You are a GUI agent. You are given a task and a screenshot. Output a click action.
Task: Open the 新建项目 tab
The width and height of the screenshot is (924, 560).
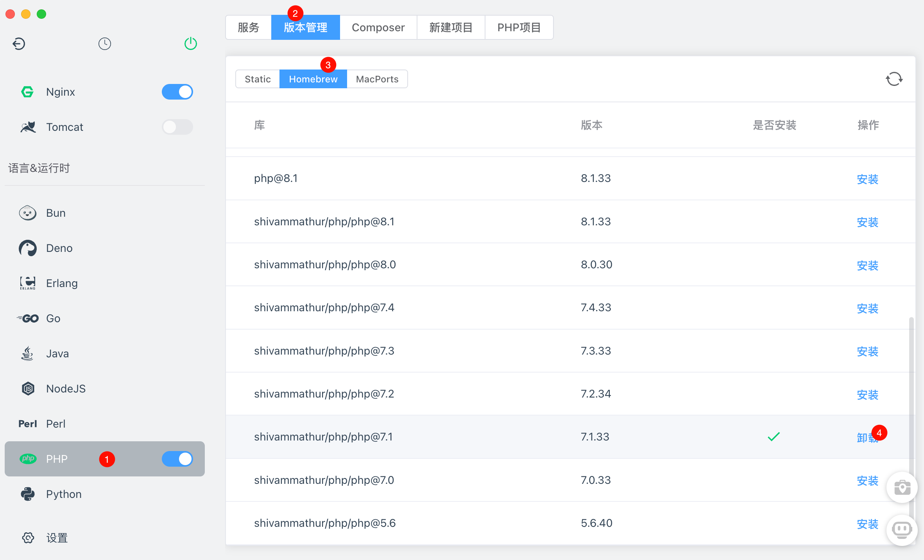451,27
